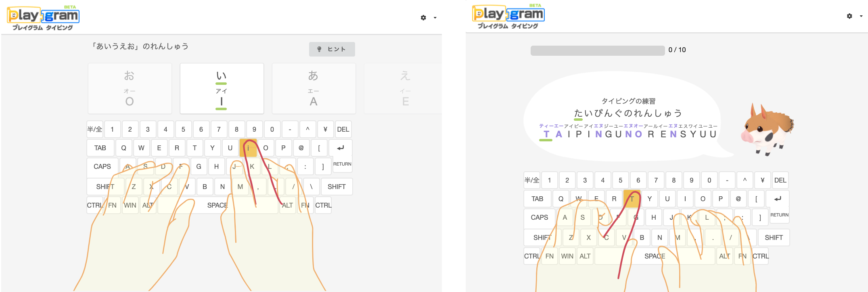The height and width of the screenshot is (292, 868).
Task: Select the あ character card
Action: 314,88
